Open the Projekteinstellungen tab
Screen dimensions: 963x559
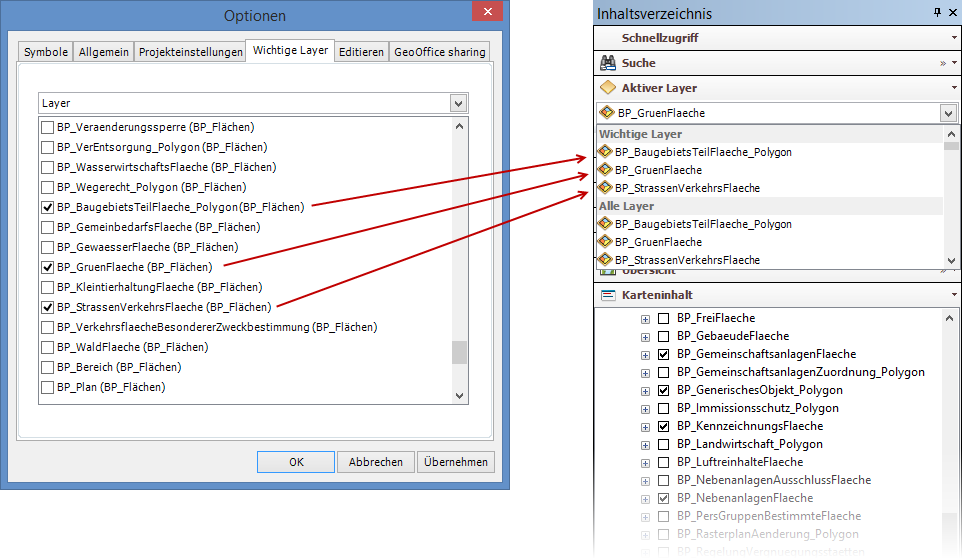[190, 52]
